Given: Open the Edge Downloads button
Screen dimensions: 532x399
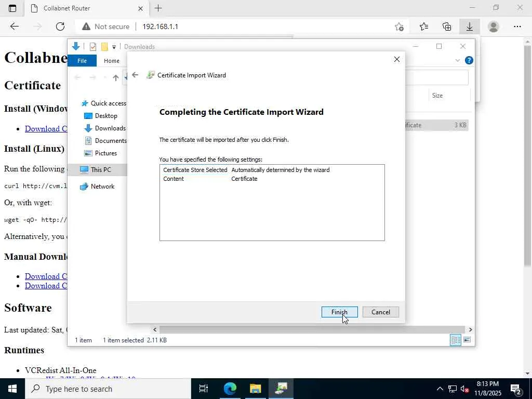Looking at the screenshot, I should tap(470, 26).
